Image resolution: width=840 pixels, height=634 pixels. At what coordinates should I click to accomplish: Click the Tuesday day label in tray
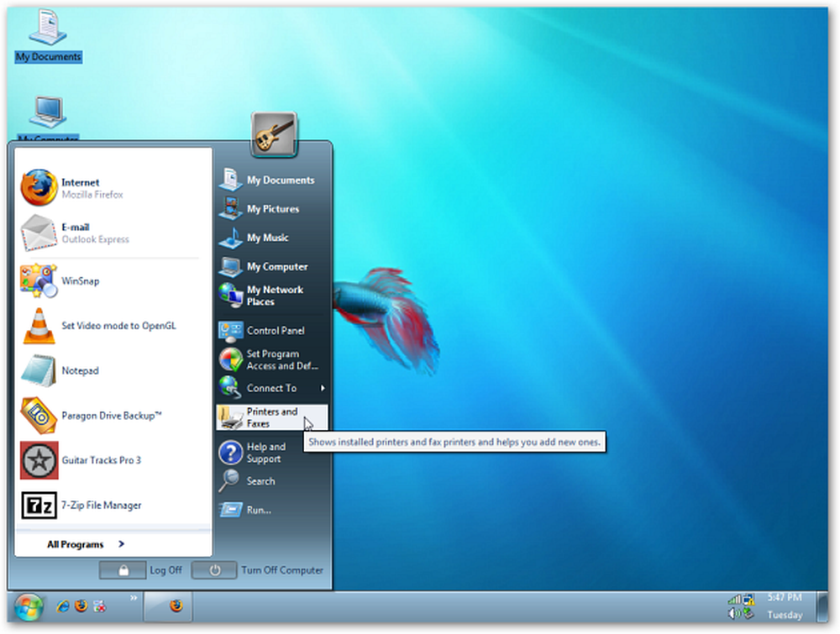pyautogui.click(x=785, y=616)
